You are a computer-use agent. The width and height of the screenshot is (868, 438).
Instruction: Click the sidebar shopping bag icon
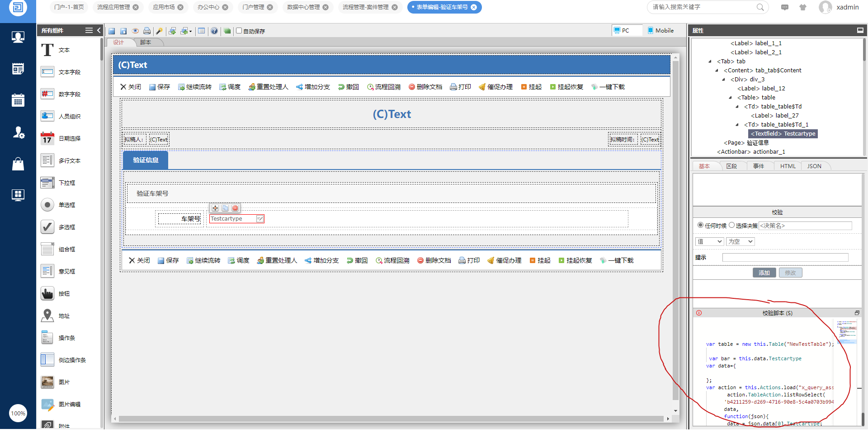[18, 164]
